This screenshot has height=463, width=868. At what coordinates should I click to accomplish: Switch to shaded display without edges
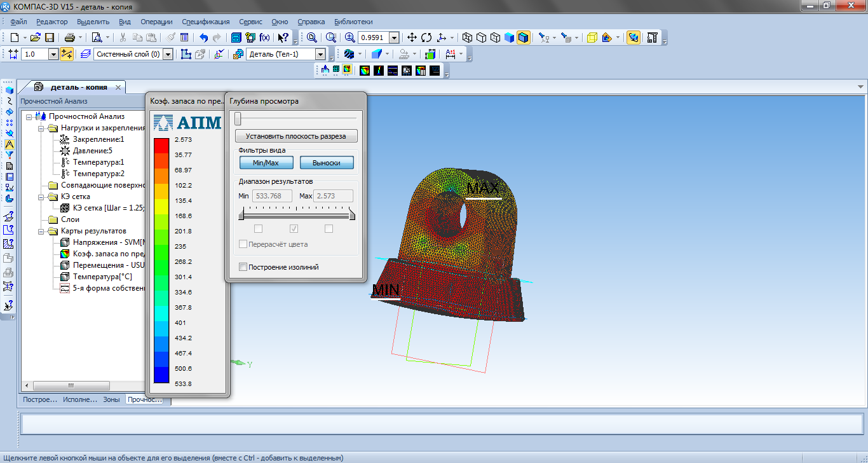[510, 38]
